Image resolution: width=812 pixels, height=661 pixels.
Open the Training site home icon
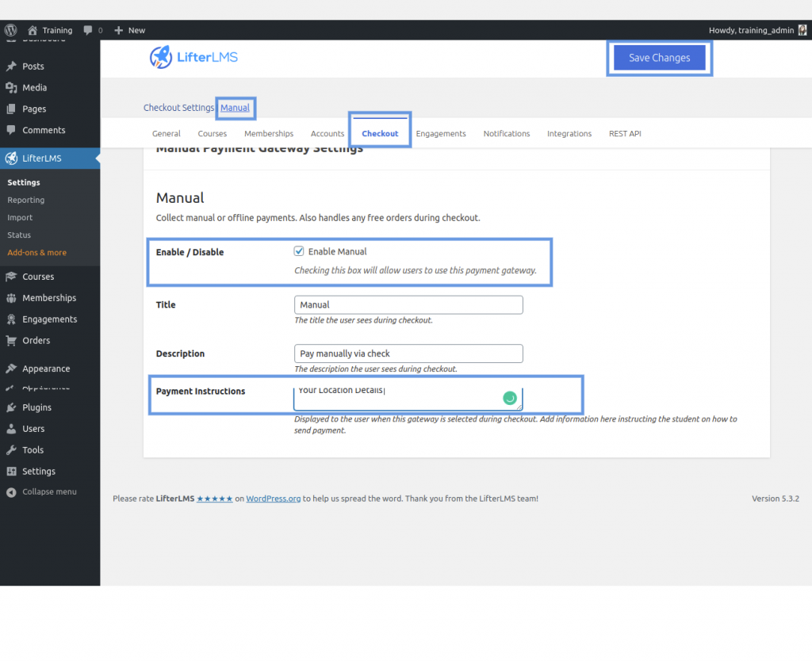(33, 30)
